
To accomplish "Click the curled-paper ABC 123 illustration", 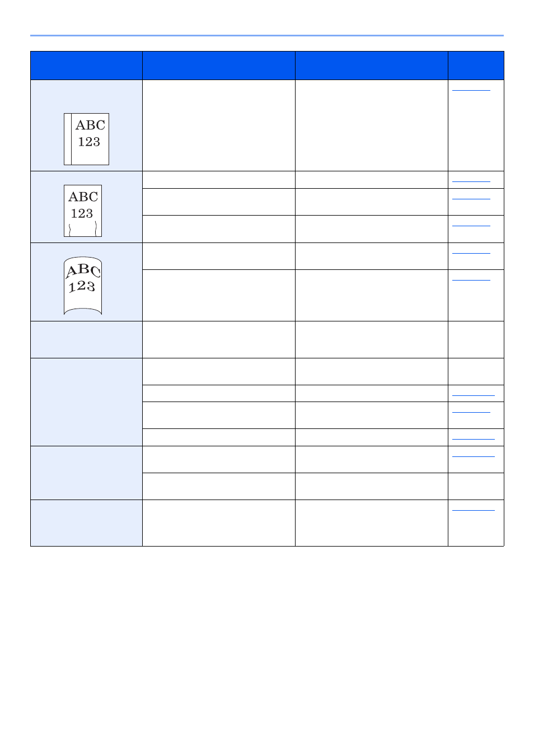I will click(x=83, y=286).
